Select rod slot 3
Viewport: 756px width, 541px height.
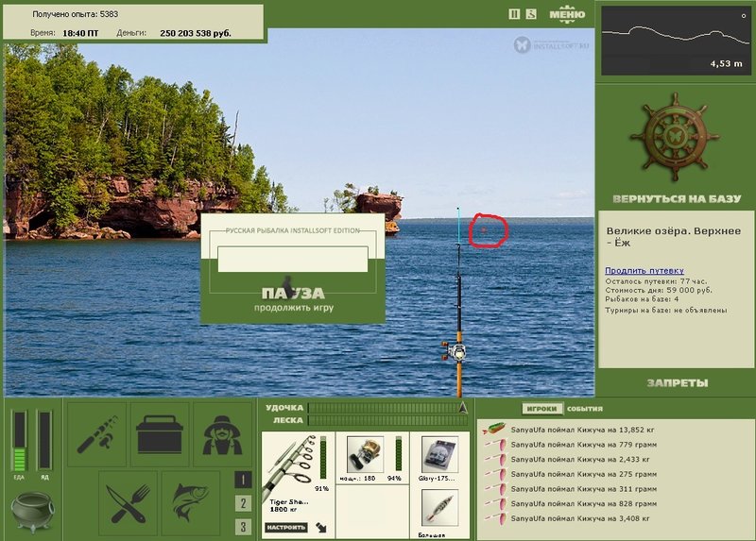point(243,527)
